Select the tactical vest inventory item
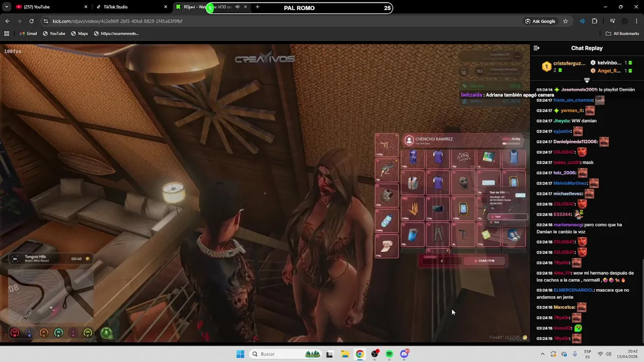644x362 pixels. pos(413,183)
